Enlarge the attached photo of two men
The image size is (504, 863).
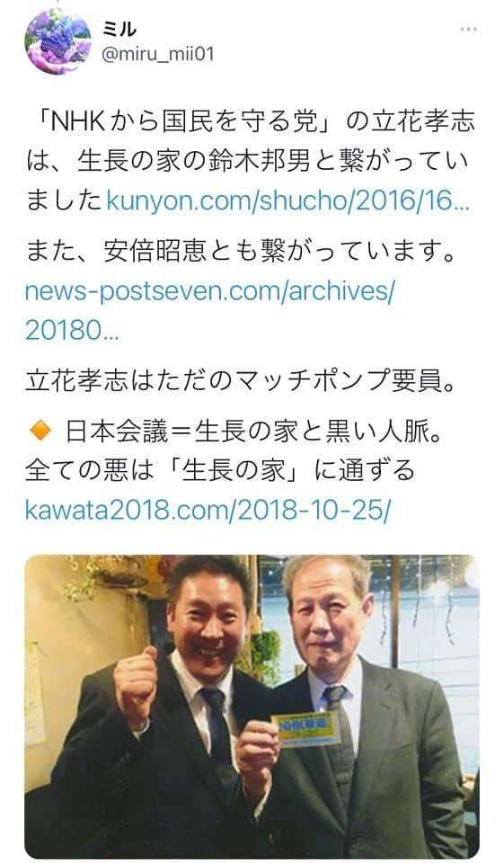252,706
